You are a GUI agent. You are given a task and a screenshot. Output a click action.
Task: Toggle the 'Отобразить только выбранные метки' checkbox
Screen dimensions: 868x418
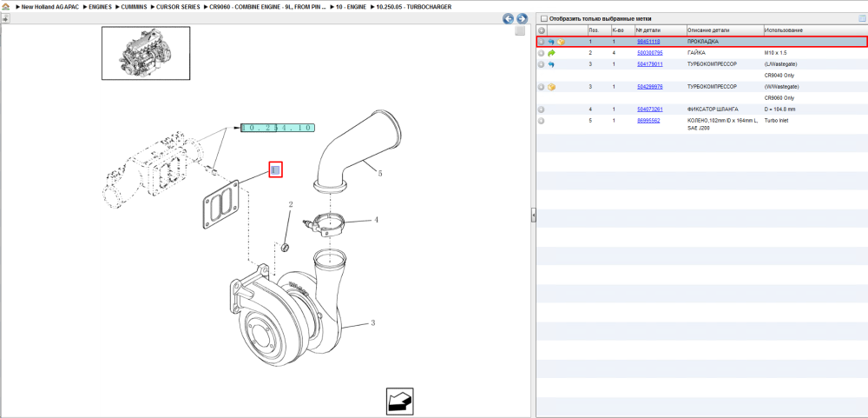click(543, 18)
